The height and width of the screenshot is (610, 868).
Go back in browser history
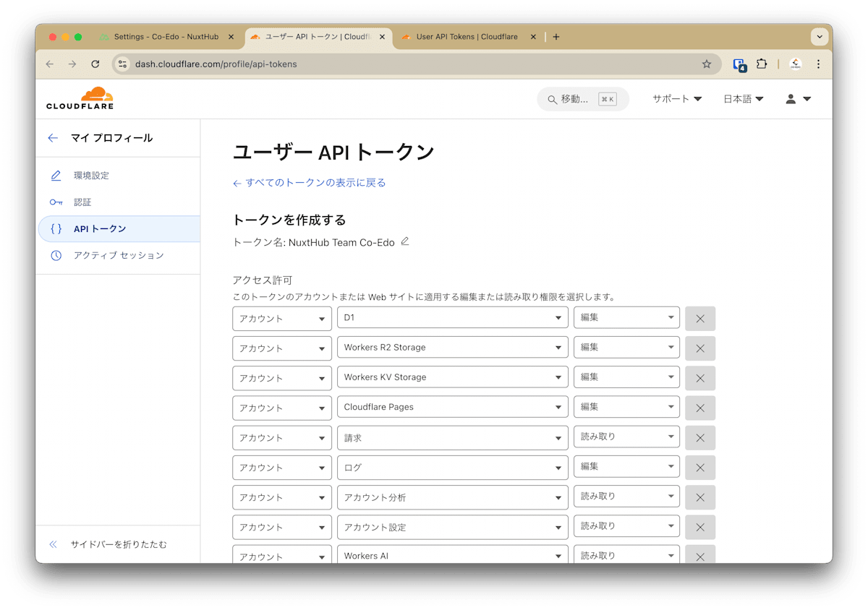pos(49,64)
